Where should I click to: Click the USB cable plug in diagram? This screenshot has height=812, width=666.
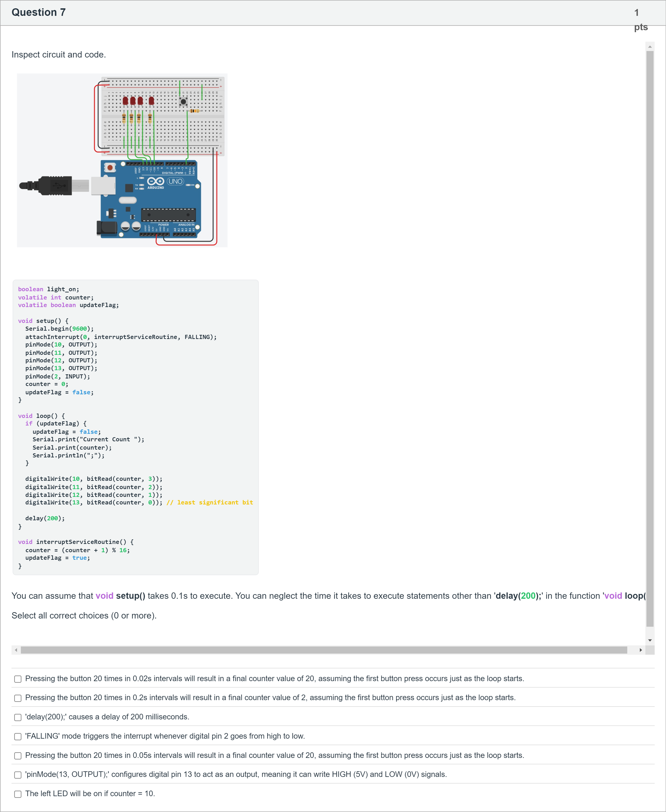[46, 186]
